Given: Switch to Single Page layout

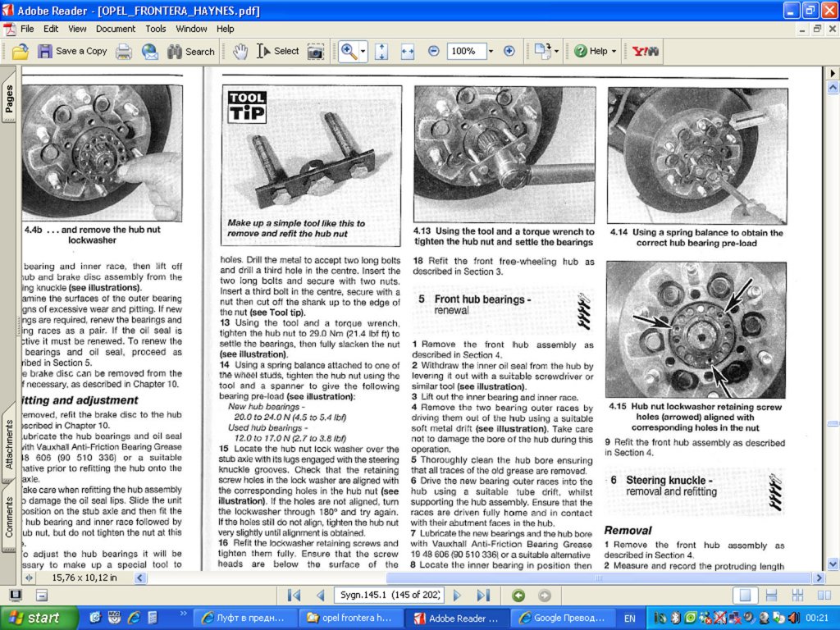Looking at the screenshot, I should coord(745,596).
